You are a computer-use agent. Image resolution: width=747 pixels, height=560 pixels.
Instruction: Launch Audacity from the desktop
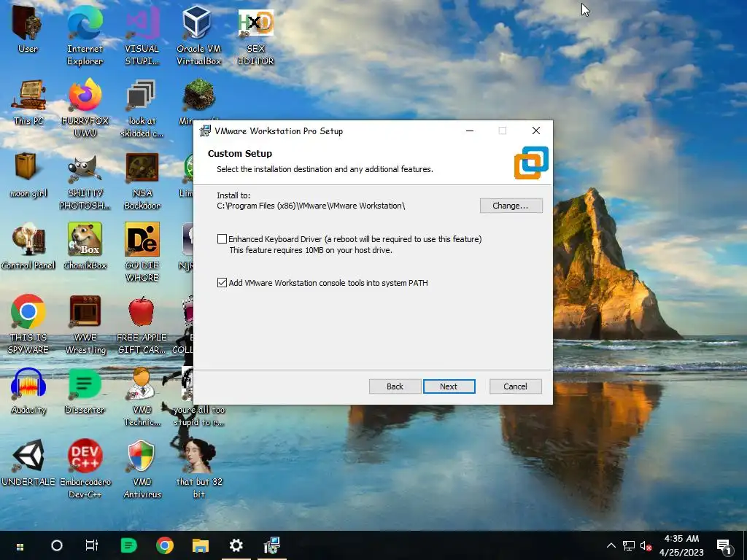[28, 391]
